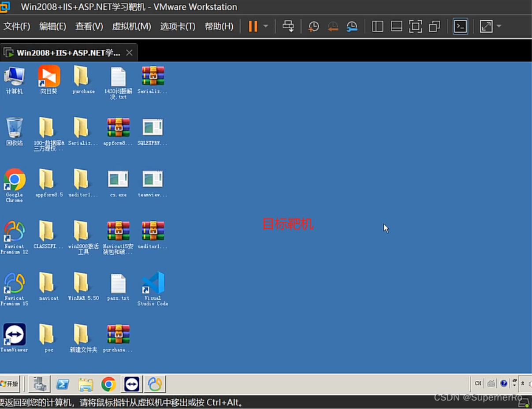Enter full screen mode
The width and height of the screenshot is (532, 409).
416,26
